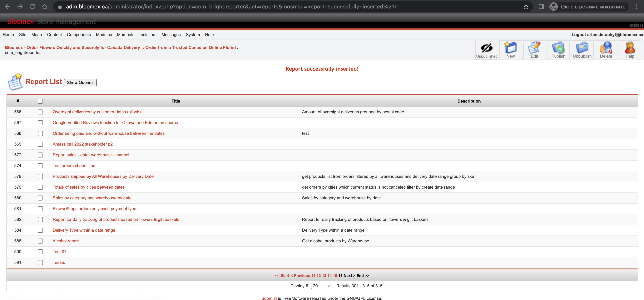Reload the page in browser

pos(32,7)
